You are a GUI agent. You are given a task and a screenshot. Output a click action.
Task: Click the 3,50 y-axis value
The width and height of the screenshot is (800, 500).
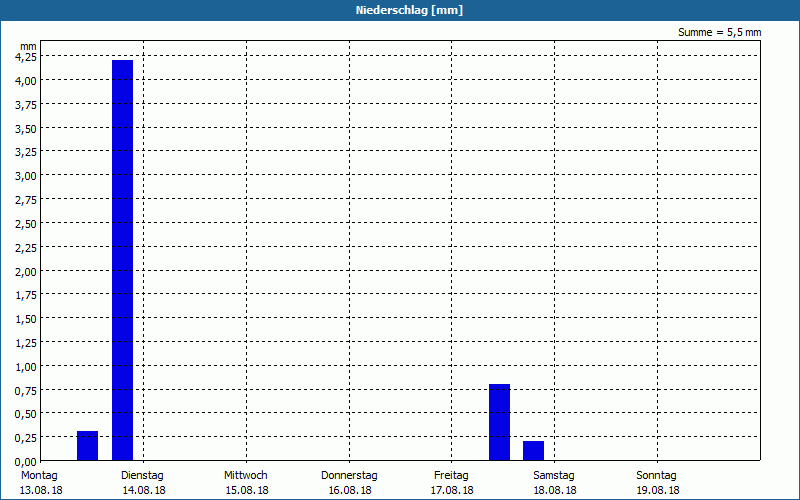[x=26, y=129]
